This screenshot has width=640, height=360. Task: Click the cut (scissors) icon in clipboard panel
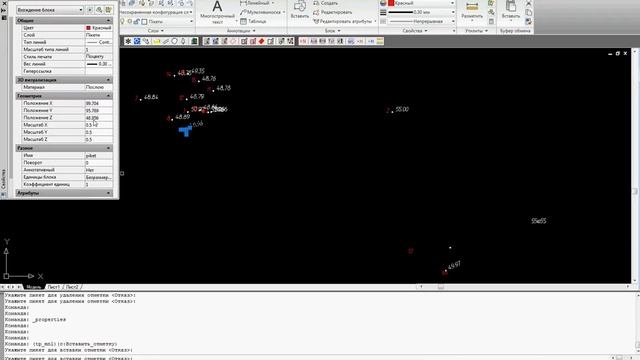coord(529,3)
